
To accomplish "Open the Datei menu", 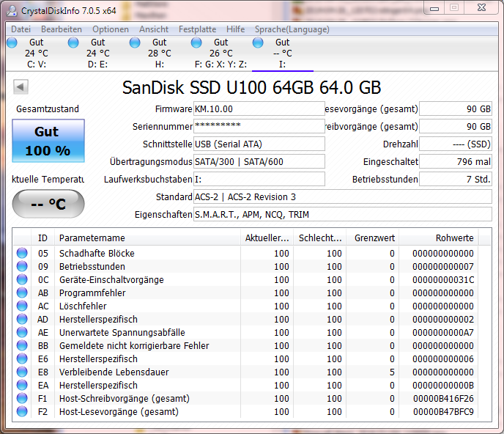I will tap(21, 29).
